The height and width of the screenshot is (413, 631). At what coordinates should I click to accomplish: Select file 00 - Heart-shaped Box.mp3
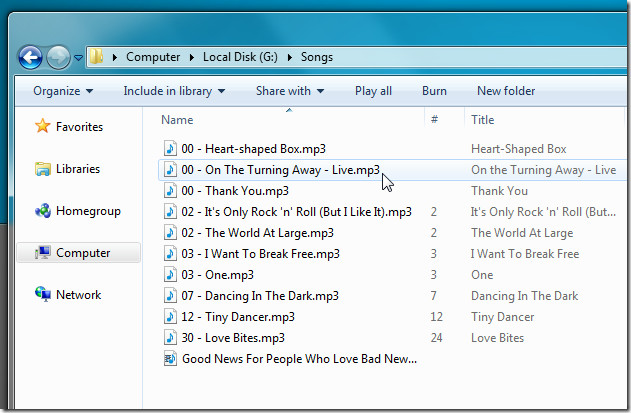[253, 149]
